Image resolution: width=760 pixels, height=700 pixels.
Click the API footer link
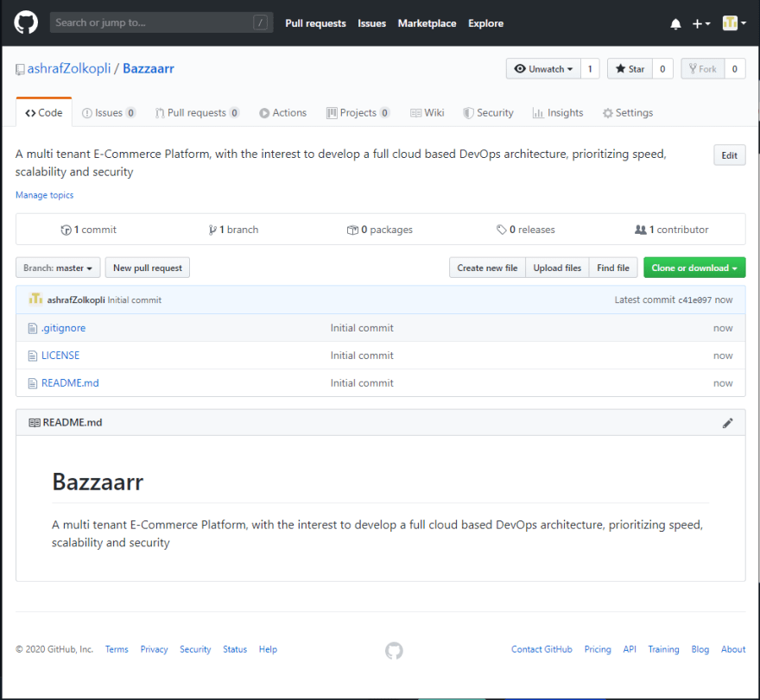(630, 649)
